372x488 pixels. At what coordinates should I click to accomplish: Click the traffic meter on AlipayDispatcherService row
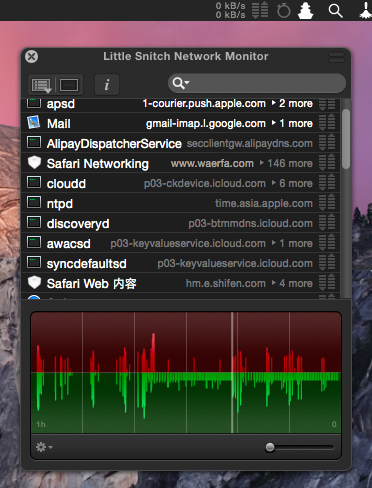(x=327, y=142)
